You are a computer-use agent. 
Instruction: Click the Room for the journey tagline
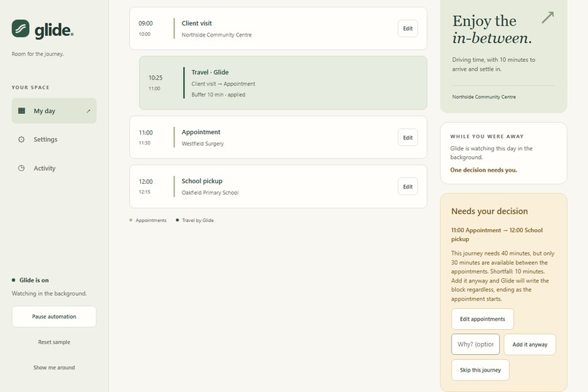pos(37,54)
